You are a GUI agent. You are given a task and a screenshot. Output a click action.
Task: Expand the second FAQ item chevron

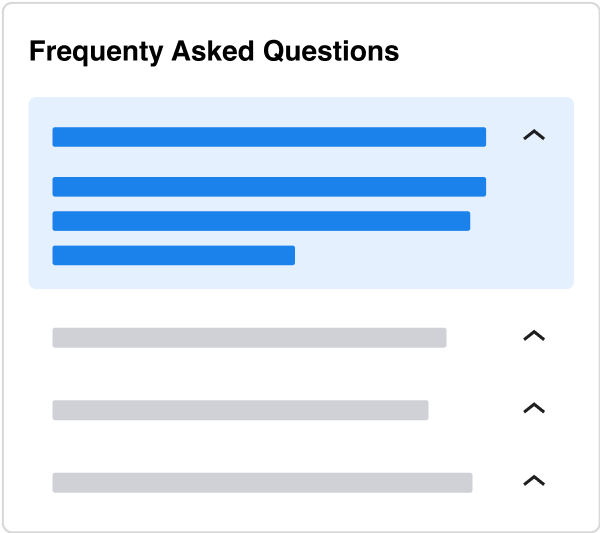coord(534,337)
